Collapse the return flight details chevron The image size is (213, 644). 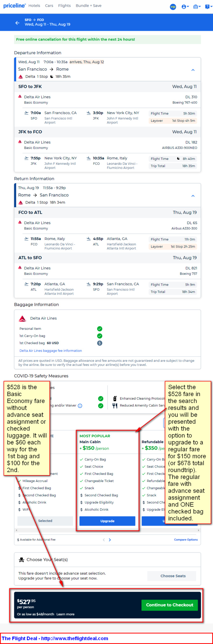pos(193,196)
